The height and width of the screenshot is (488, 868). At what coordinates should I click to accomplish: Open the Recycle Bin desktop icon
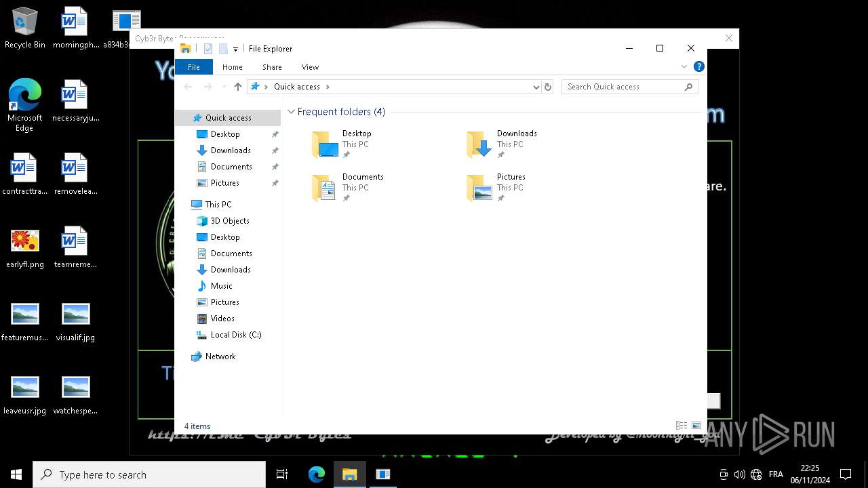(x=25, y=28)
